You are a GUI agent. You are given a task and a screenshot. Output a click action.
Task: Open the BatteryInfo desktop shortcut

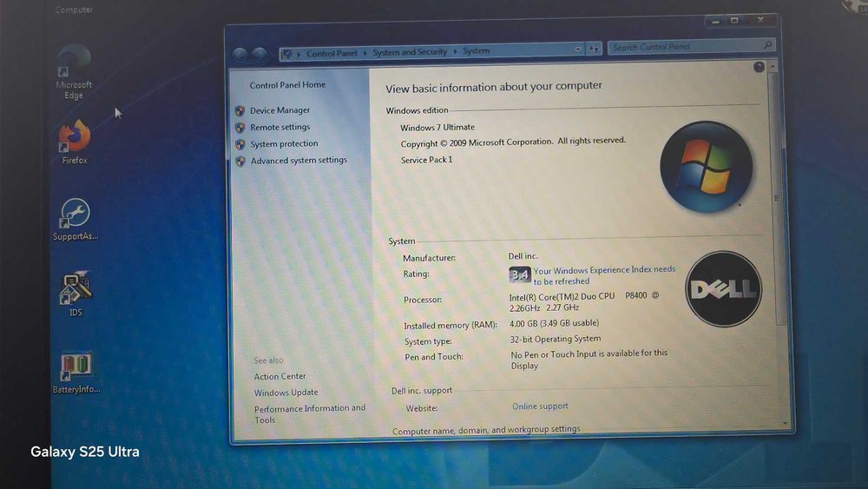(x=76, y=373)
